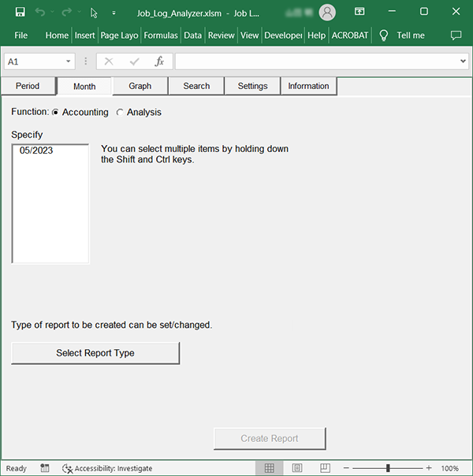Click the Select Report Type button
The image size is (473, 476).
tap(95, 353)
